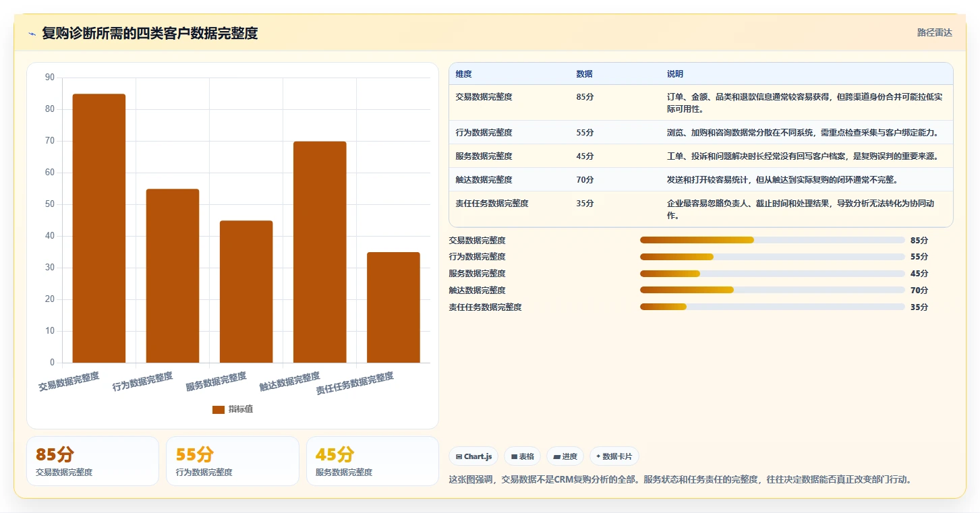
Task: Click the lightning icon beside the title
Action: point(32,34)
